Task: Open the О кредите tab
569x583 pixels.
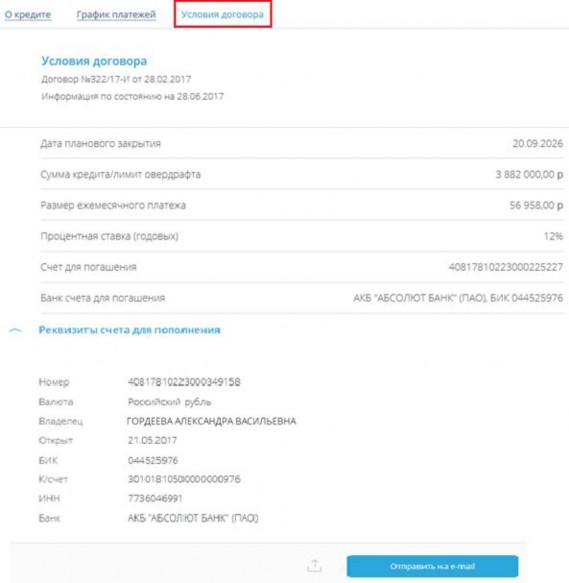Action: (x=28, y=15)
